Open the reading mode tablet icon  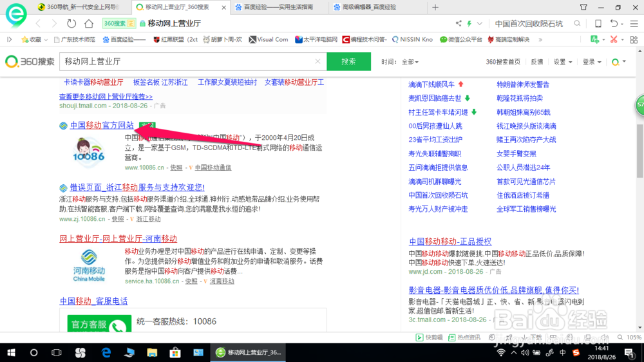pyautogui.click(x=598, y=23)
